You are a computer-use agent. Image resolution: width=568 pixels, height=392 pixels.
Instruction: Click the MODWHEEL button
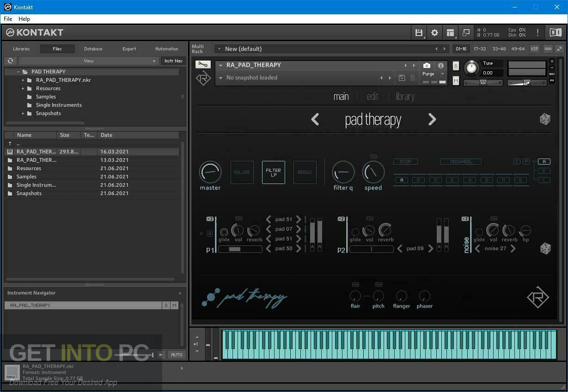461,161
